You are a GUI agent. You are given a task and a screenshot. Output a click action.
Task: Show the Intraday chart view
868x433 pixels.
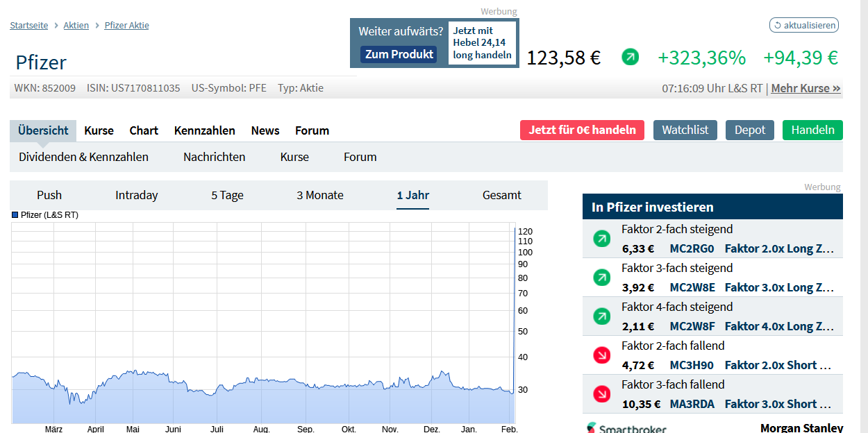click(x=137, y=195)
